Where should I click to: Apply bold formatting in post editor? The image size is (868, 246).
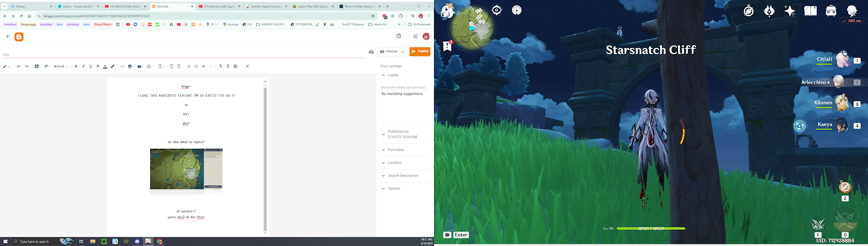coord(76,66)
